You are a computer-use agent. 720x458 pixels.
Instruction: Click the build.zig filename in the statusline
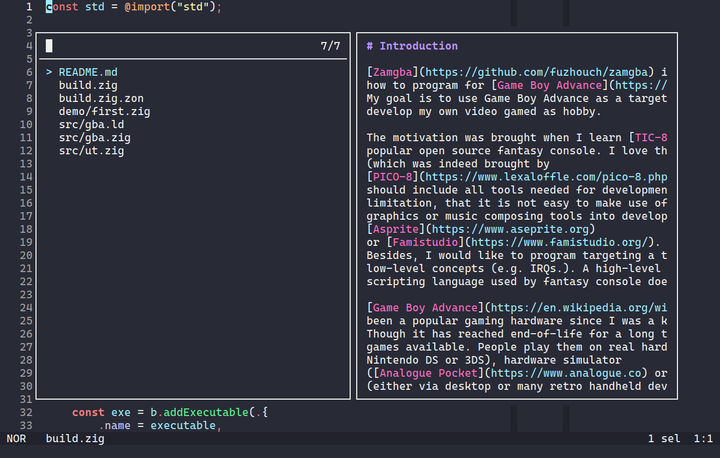[75, 438]
